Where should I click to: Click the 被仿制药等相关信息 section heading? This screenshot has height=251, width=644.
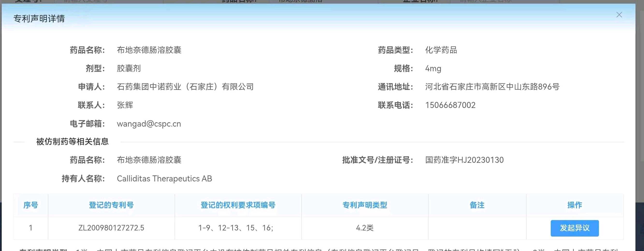point(72,142)
